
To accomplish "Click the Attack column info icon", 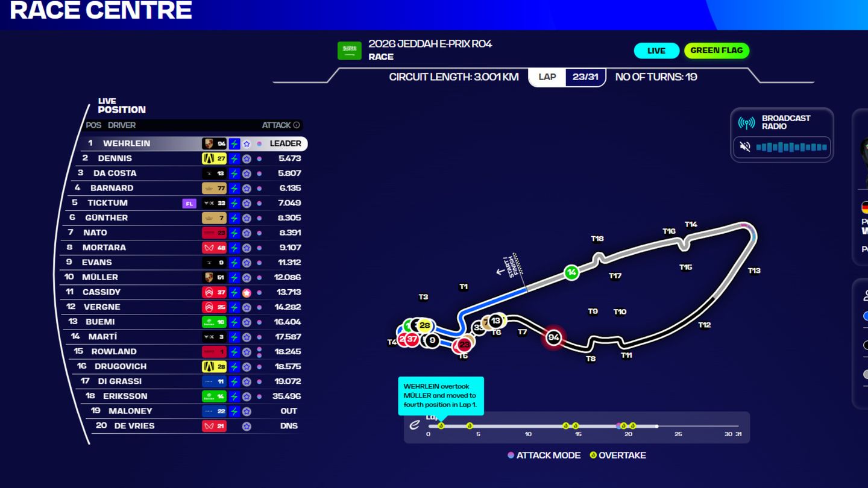I will pyautogui.click(x=296, y=125).
